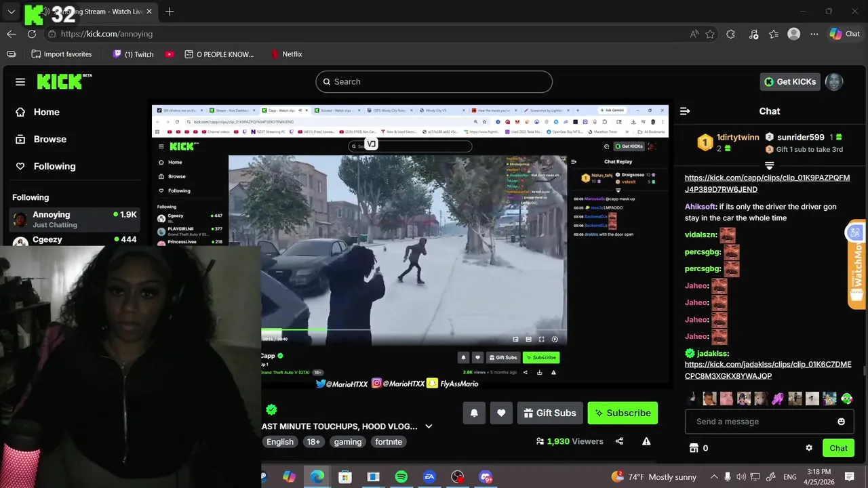This screenshot has height=488, width=868.
Task: Report the stream via warning triangle
Action: coord(646,441)
